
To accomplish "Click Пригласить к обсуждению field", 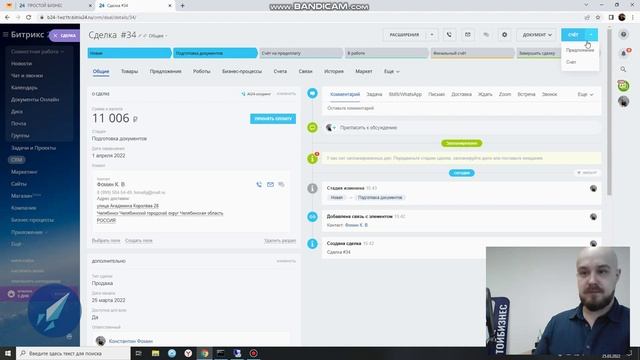I will 462,128.
